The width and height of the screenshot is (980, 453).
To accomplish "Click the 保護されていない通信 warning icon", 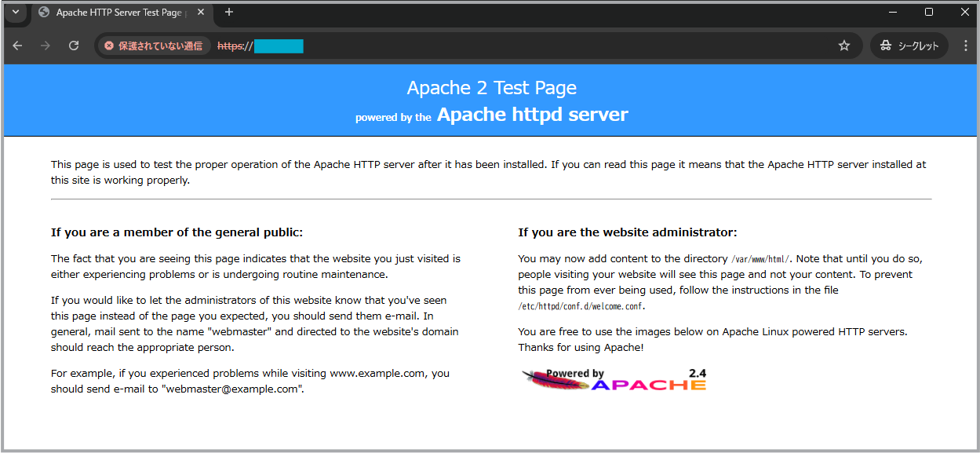I will point(107,46).
